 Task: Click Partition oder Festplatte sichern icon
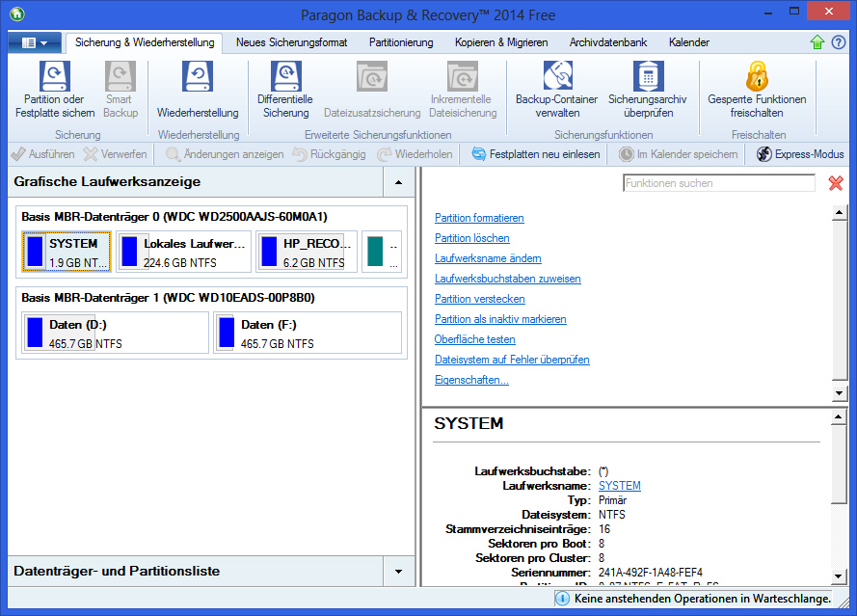pyautogui.click(x=55, y=76)
